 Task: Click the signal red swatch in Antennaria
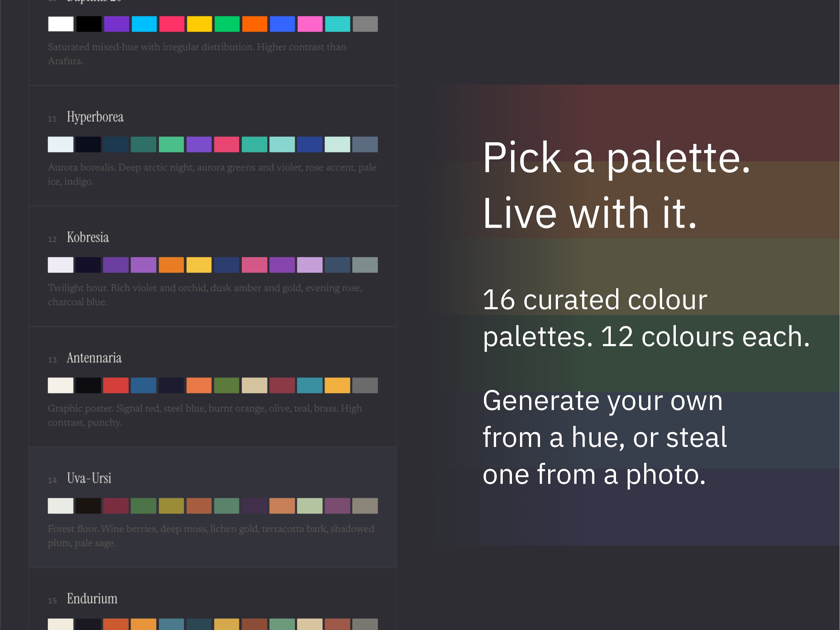coord(116,386)
